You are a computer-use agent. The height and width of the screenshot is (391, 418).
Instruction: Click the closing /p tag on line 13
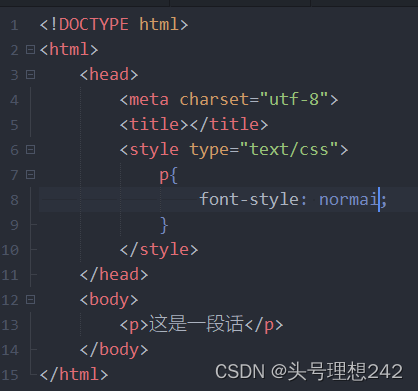(264, 325)
